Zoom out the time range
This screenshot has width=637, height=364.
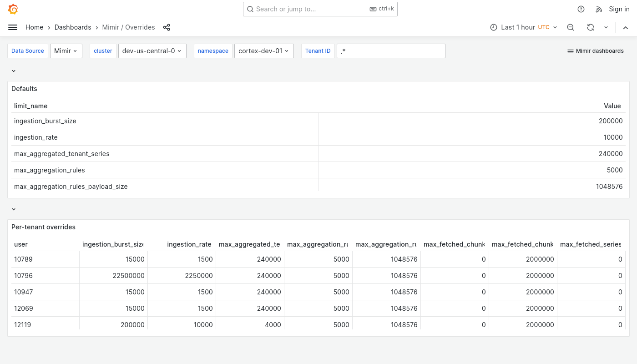tap(571, 27)
